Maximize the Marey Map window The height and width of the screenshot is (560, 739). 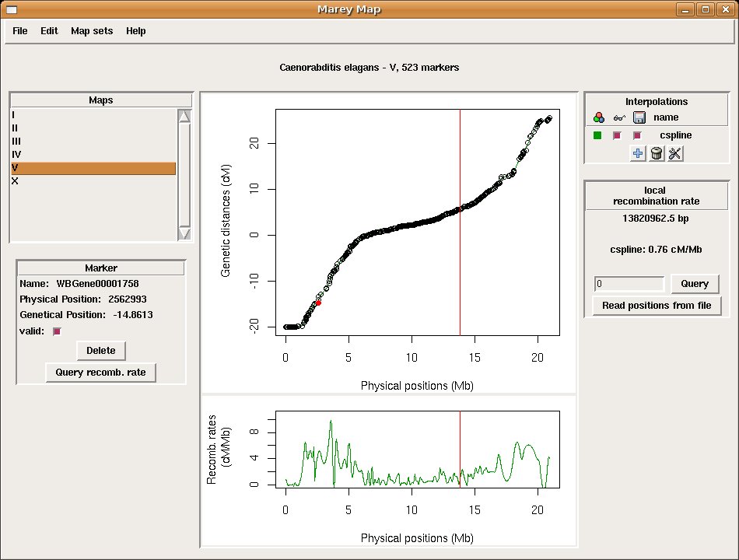coord(706,9)
